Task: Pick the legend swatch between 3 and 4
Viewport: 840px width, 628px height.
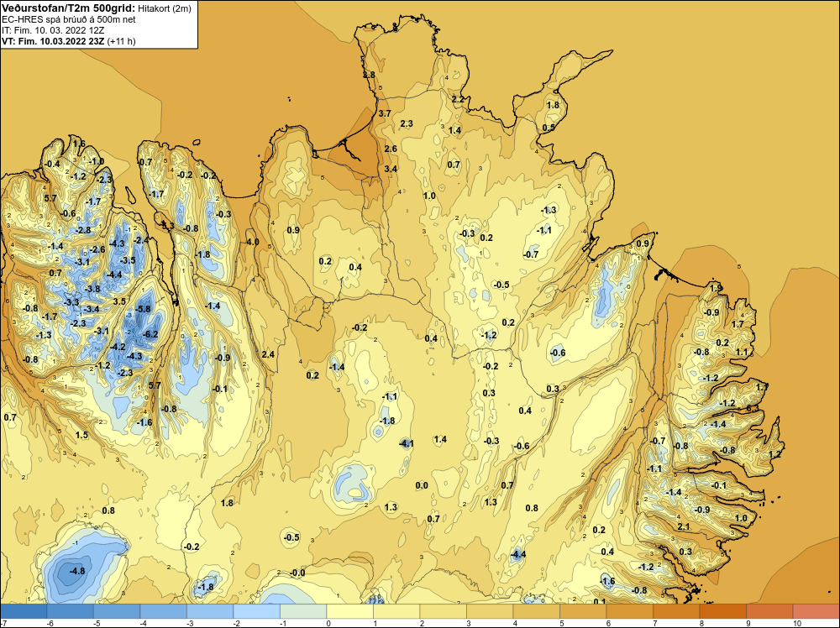Action: (490, 611)
